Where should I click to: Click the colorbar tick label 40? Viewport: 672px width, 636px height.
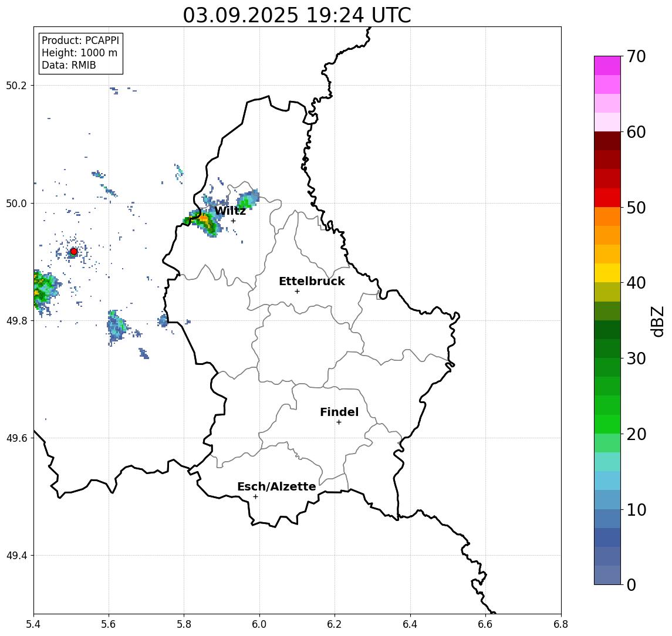[x=636, y=283]
